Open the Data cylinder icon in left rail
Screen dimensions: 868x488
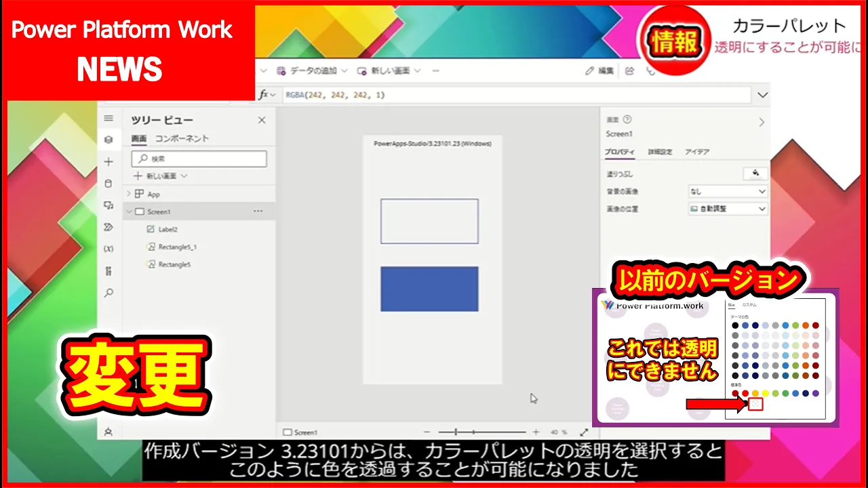pos(108,184)
